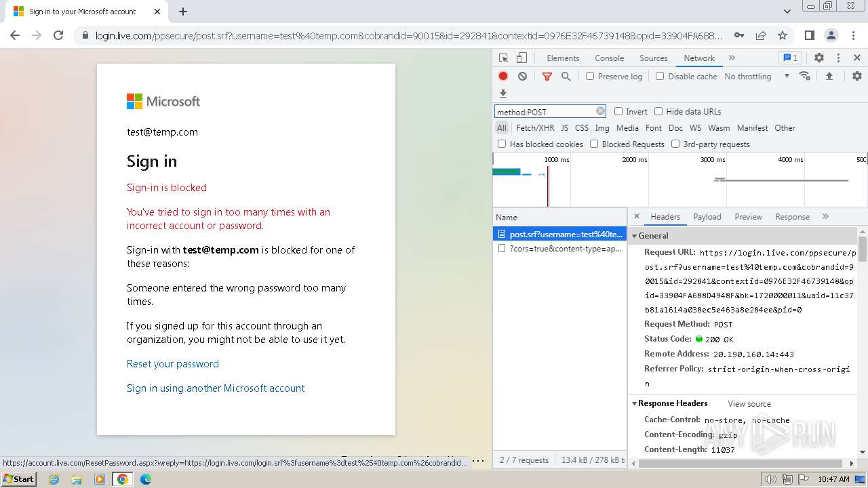Screen dimensions: 868x488
Task: Open Internet Explorer from taskbar
Action: click(54, 479)
